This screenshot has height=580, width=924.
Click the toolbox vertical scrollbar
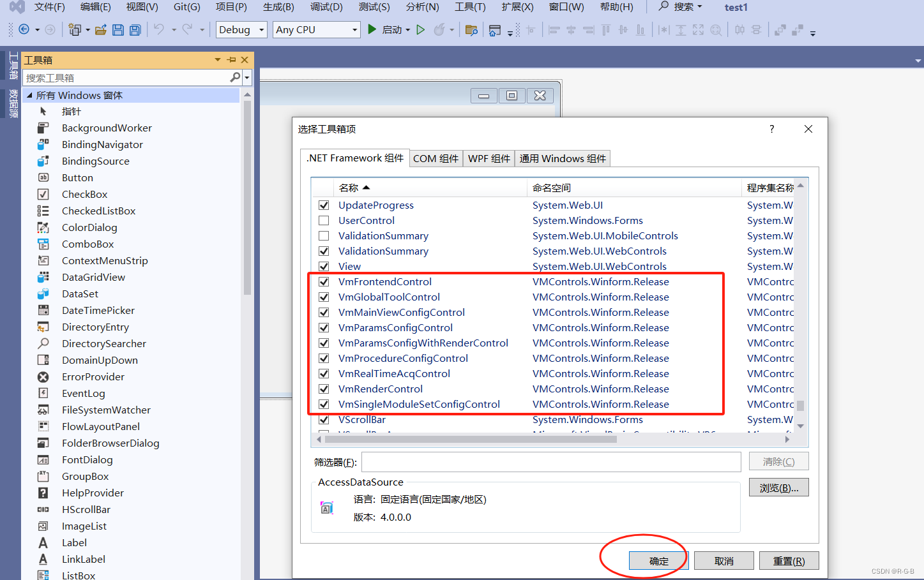tap(247, 197)
